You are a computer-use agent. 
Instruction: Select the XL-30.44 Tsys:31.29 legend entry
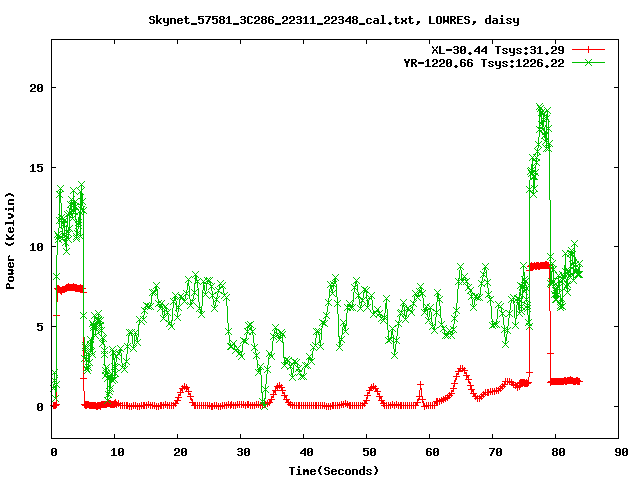pos(498,50)
